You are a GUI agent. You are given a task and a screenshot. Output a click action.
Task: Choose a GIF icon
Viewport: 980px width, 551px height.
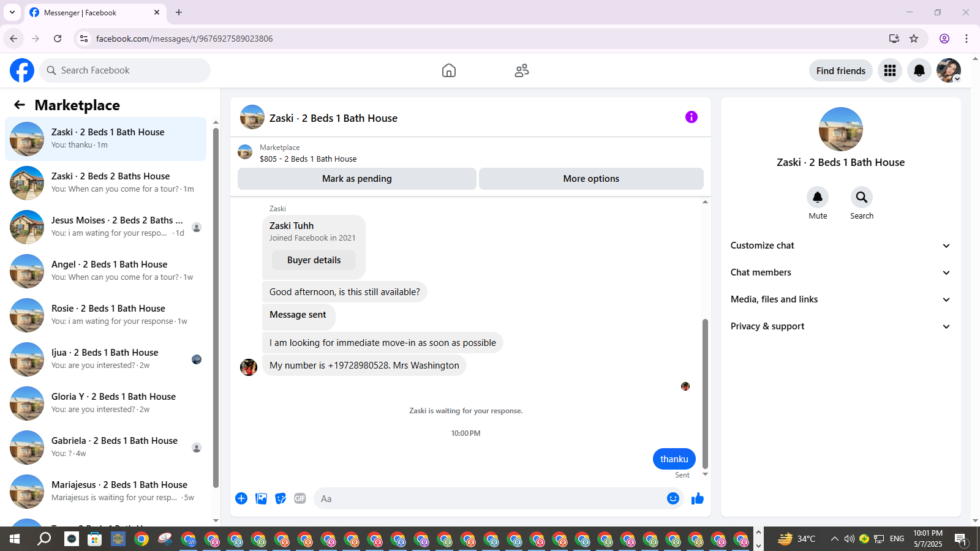pos(300,498)
